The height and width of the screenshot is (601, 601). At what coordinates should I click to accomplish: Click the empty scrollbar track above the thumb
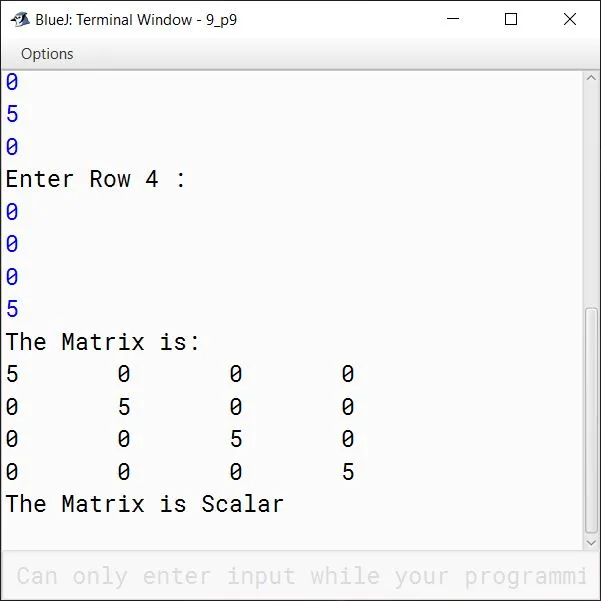[591, 200]
